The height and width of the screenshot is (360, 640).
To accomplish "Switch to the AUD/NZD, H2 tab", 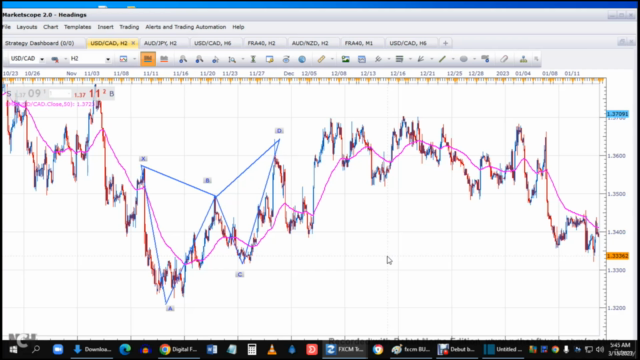I will coord(310,43).
